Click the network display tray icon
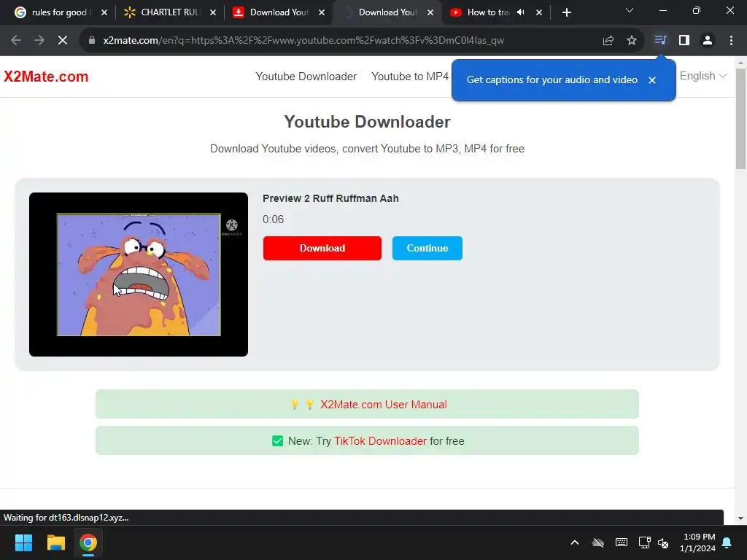Screen dimensions: 747x560 point(645,542)
